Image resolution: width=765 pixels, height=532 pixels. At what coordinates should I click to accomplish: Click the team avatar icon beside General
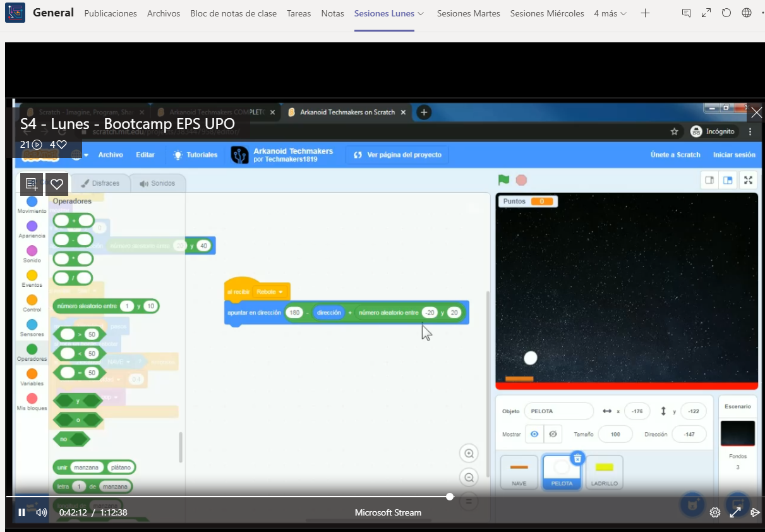tap(15, 13)
